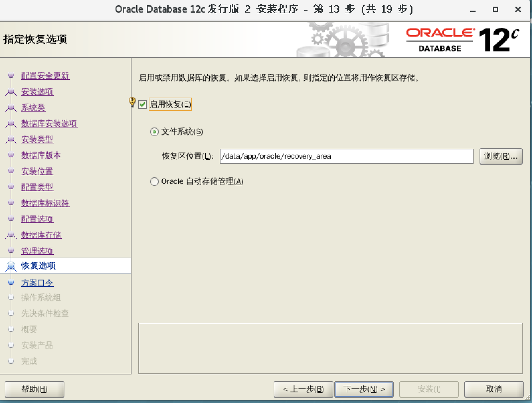Screen dimensions: 532x403
Task: Navigate to the 配置安全更新 step
Action: tap(45, 76)
